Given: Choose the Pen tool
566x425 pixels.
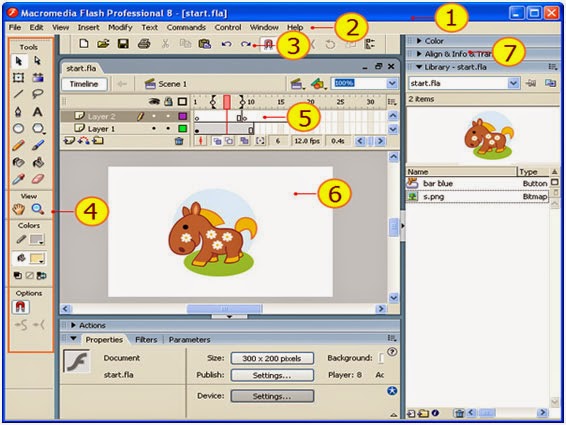Looking at the screenshot, I should click(x=18, y=112).
